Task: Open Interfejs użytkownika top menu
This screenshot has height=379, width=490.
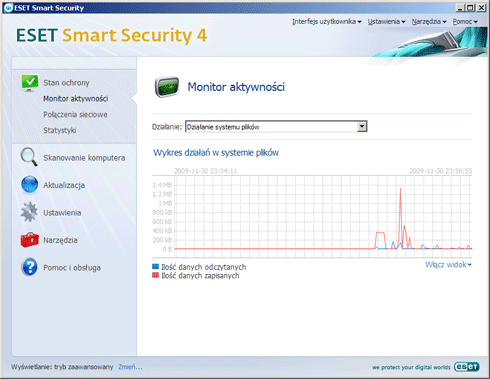Action: (x=327, y=22)
